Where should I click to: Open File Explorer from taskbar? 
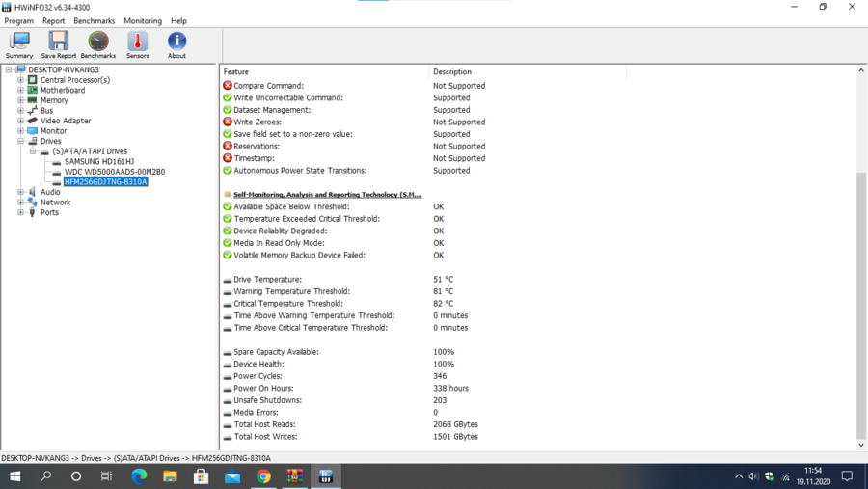tap(170, 476)
